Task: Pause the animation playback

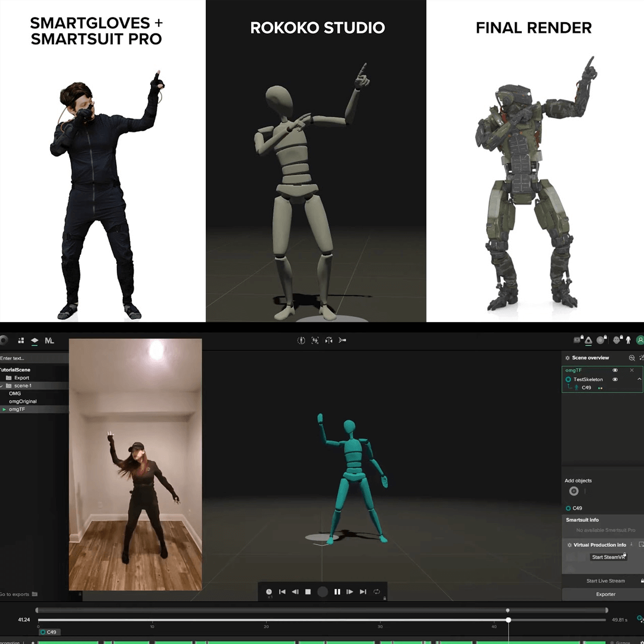Action: click(337, 592)
